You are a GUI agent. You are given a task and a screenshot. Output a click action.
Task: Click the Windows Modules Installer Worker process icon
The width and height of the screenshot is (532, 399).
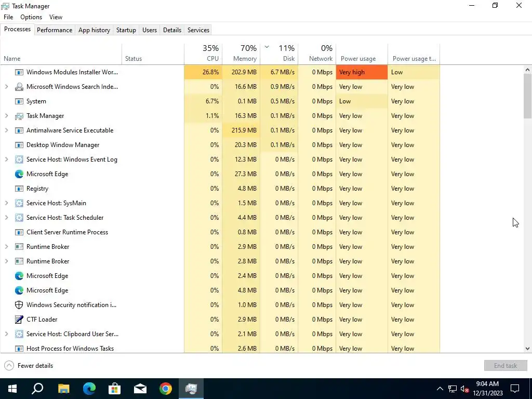coord(19,72)
